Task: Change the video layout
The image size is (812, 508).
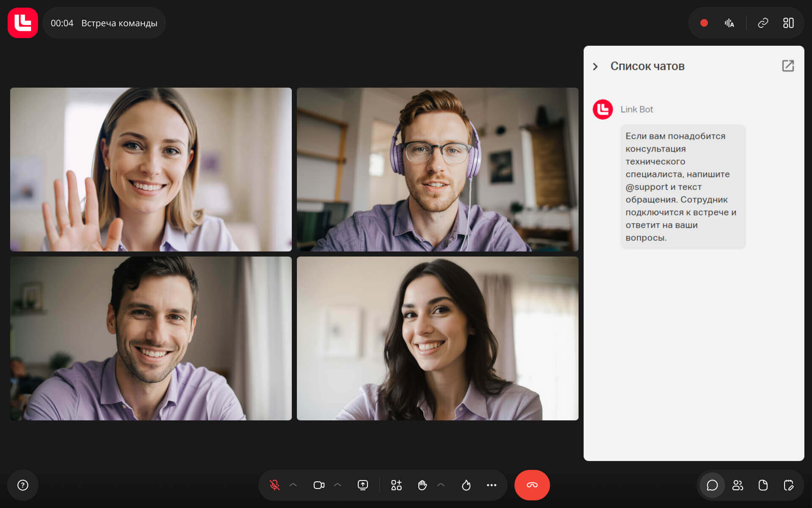Action: click(788, 23)
